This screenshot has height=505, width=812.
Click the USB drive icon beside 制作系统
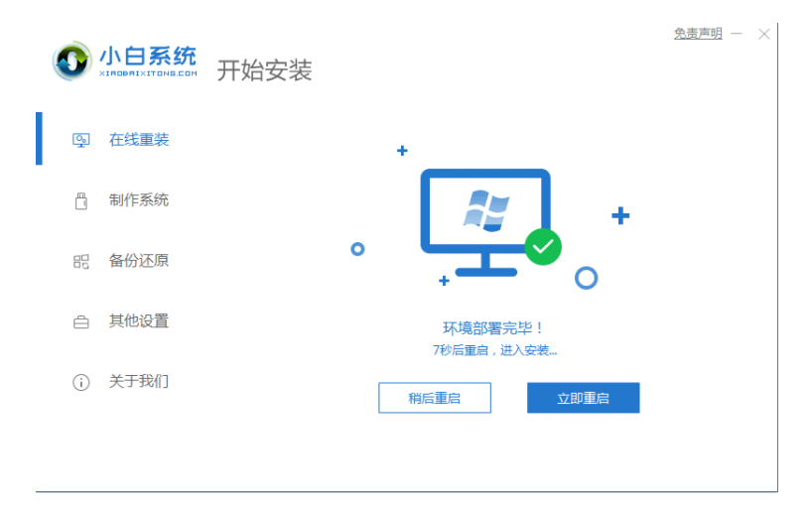[80, 200]
